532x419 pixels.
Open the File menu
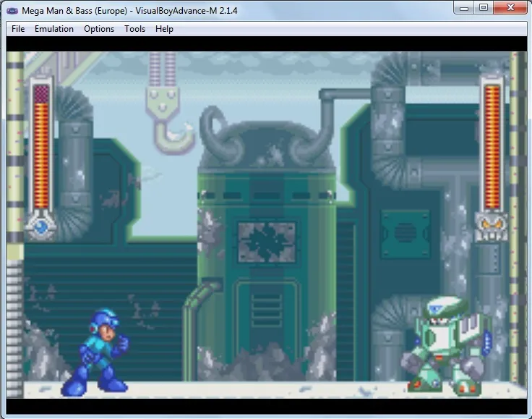18,29
